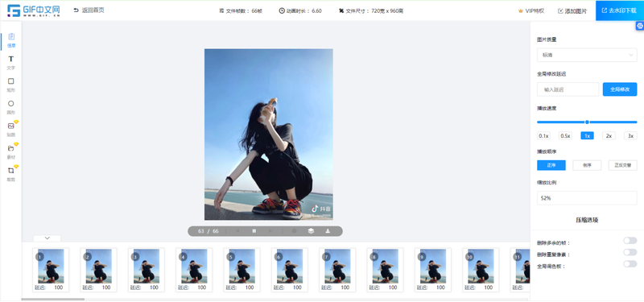Viewport: 644px width, 302px height.
Task: Select frame 3 thumbnail
Action: click(147, 270)
